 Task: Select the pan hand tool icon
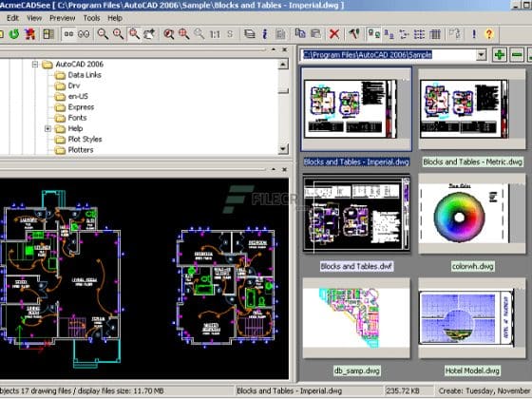tap(149, 34)
